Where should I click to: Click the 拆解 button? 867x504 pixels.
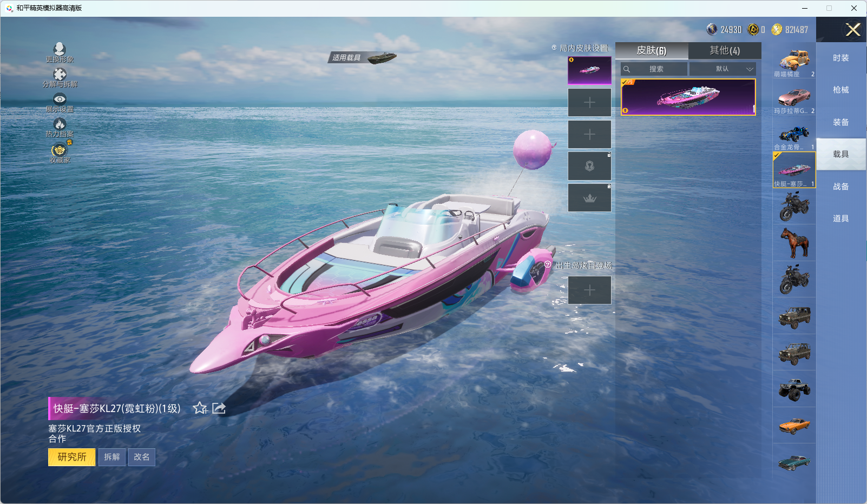(112, 457)
